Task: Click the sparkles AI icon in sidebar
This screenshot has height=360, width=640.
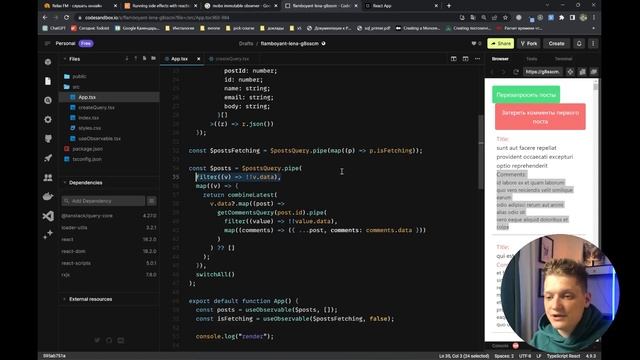Action: pyautogui.click(x=48, y=234)
